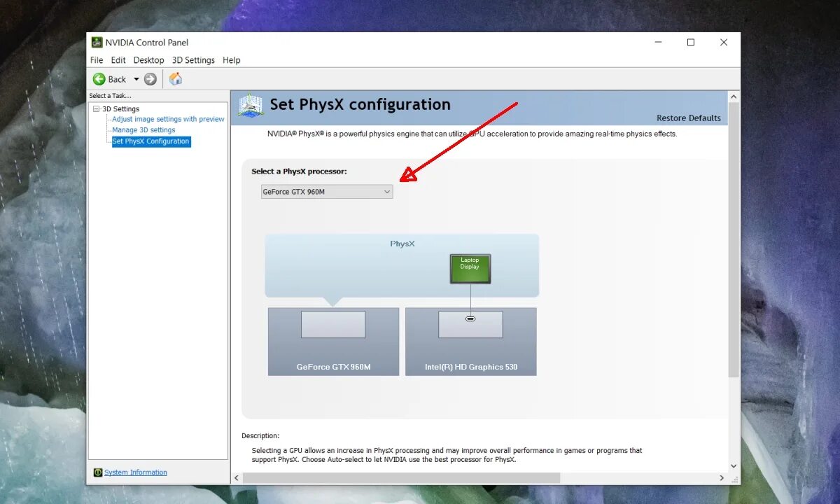The height and width of the screenshot is (504, 840).
Task: Click the horizontal scrollbar left arrow
Action: coord(237,478)
